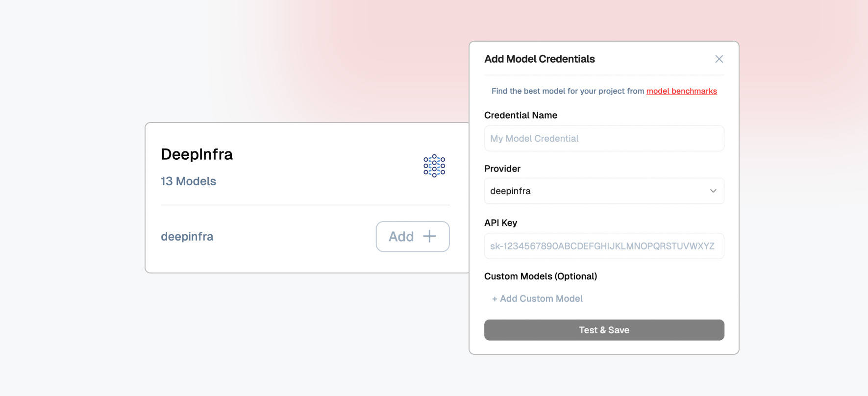Screen dimensions: 868x396
Task: Focus the My Model Credential name field
Action: point(604,139)
